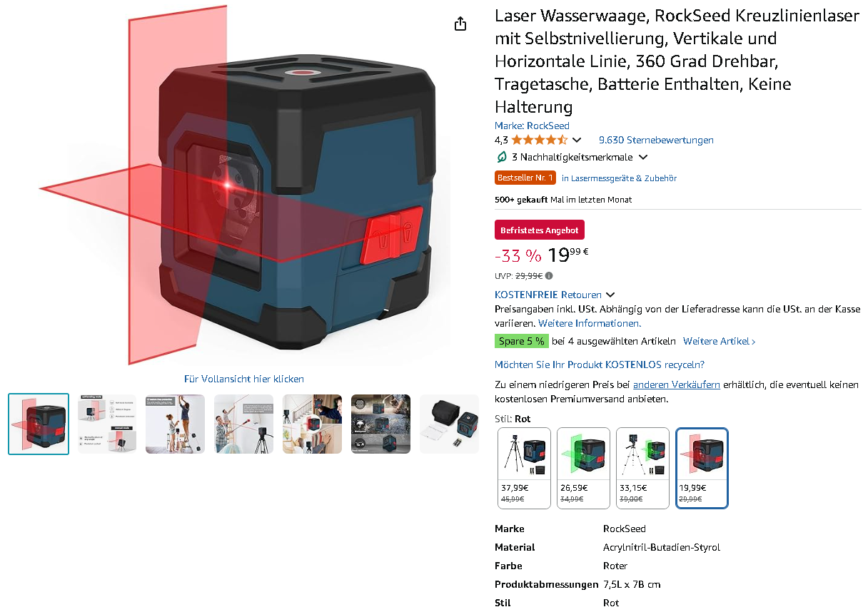Open the 9.630 Sternebewertungen link
The image size is (868, 612).
(x=656, y=140)
